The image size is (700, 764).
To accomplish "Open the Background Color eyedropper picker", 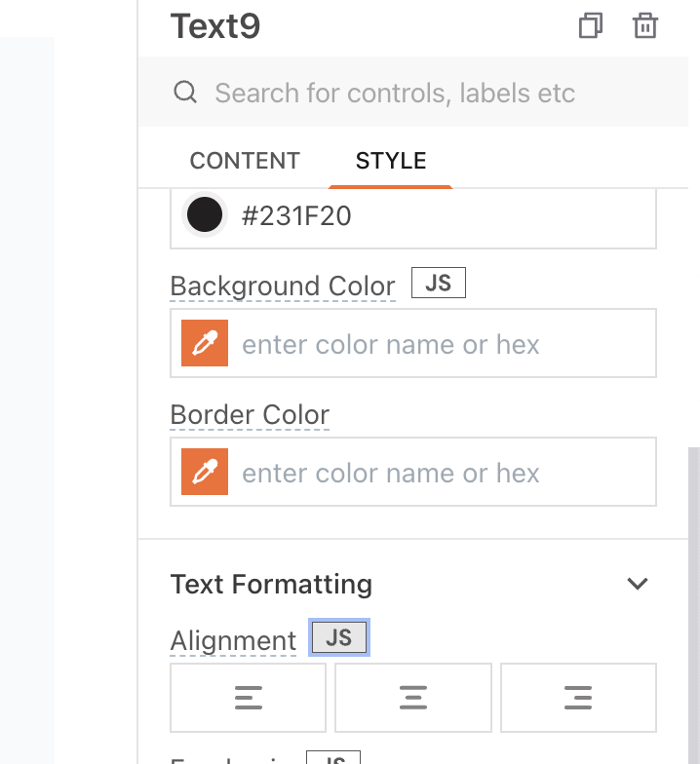I will pos(205,344).
